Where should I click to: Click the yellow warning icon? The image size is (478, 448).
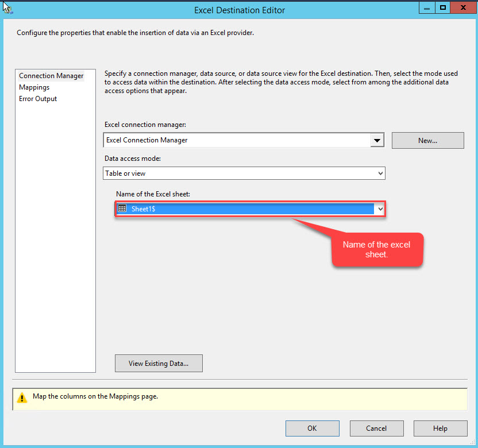22,397
